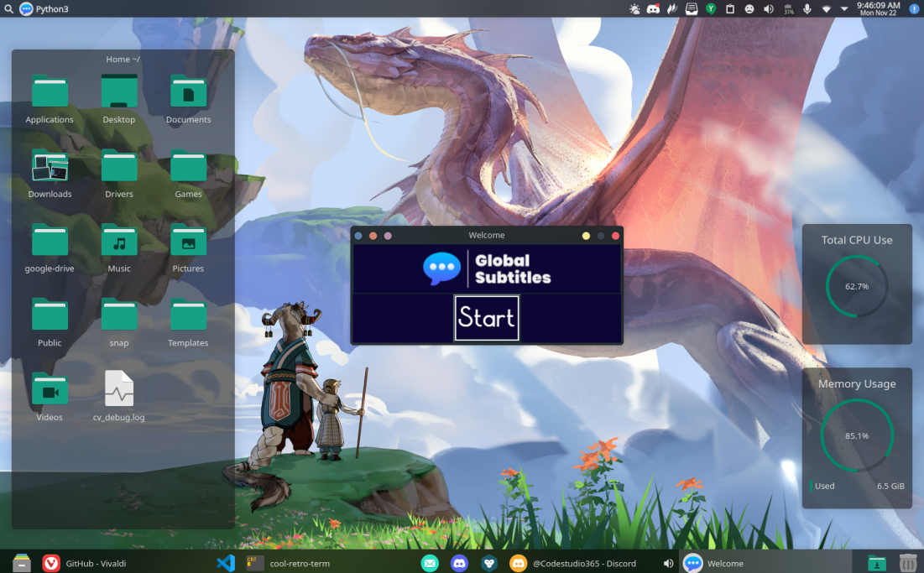
Task: Click the microphone tray icon
Action: coord(807,9)
